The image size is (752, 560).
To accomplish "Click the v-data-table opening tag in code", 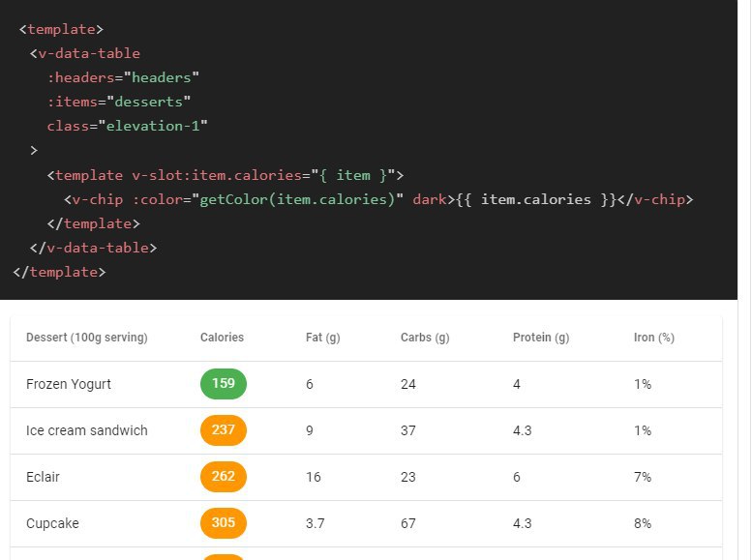I will [x=85, y=53].
